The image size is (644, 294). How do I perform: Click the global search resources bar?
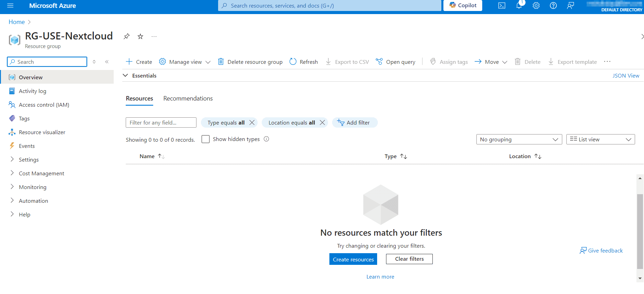[329, 5]
